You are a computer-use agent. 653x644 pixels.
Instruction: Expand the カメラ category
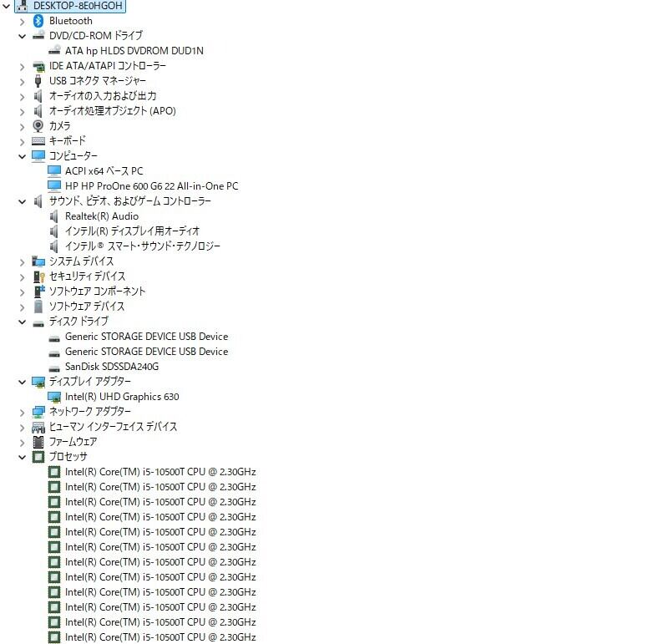click(22, 127)
